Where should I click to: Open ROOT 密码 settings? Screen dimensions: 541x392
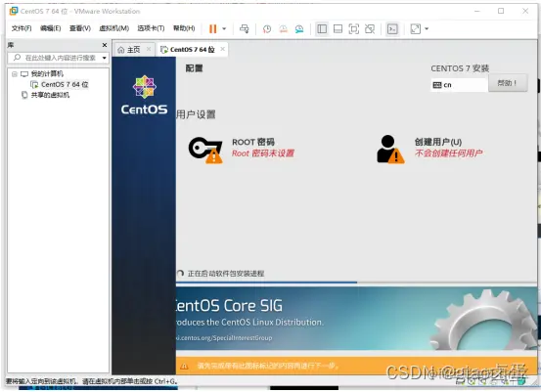pyautogui.click(x=253, y=142)
